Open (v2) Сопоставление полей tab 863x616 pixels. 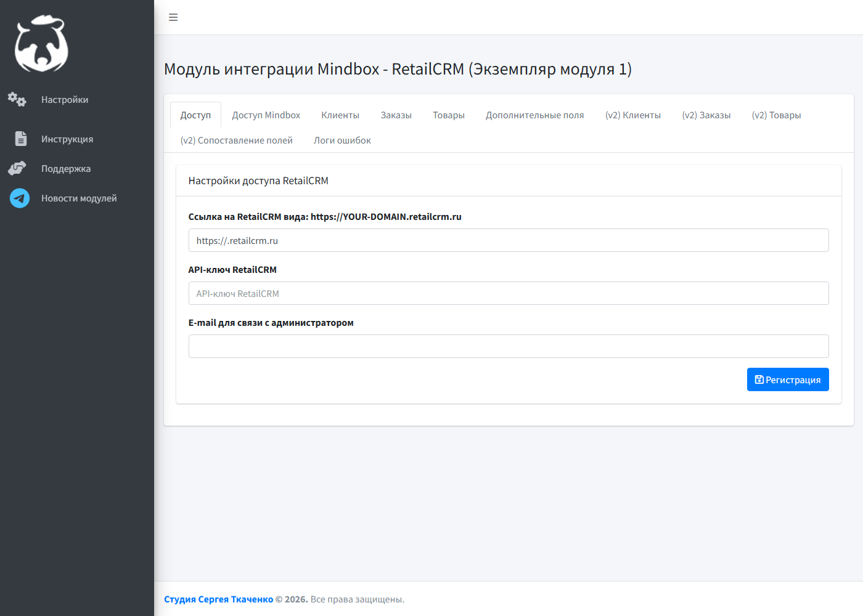pos(237,140)
